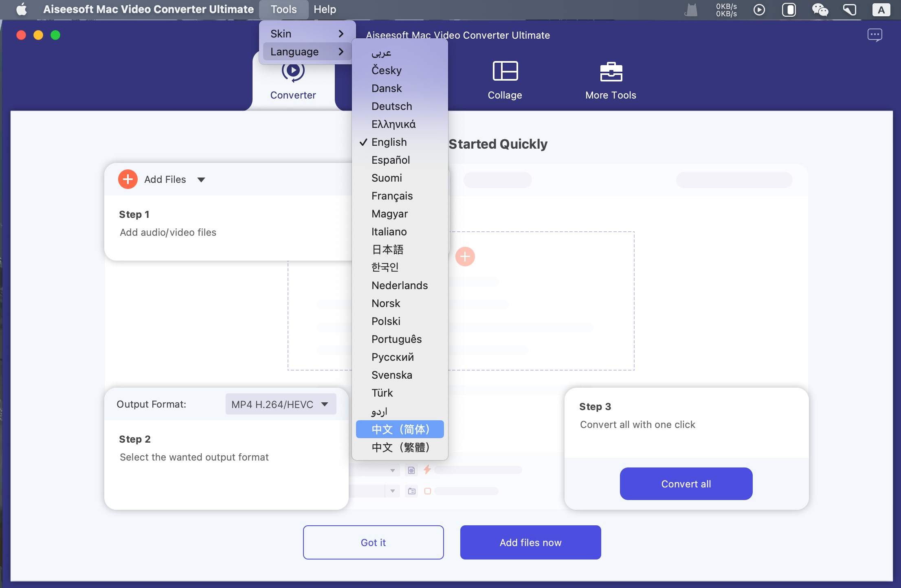Click the play circle menu bar icon
The image size is (901, 588).
[759, 9]
